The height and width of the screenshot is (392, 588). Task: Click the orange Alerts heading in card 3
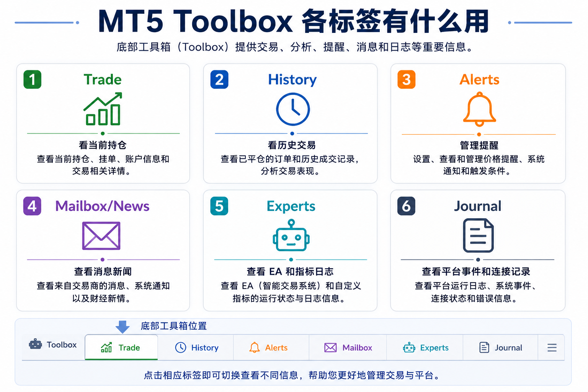pos(479,80)
